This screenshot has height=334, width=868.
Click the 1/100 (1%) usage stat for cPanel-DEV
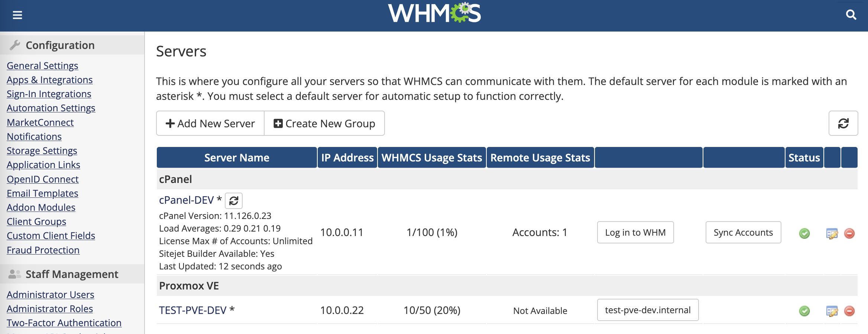point(432,233)
